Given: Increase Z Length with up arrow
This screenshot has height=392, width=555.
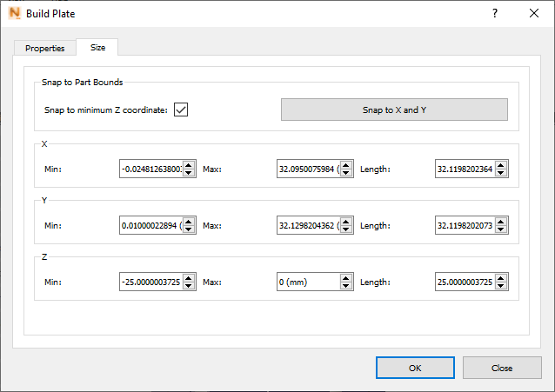Looking at the screenshot, I should [x=501, y=278].
